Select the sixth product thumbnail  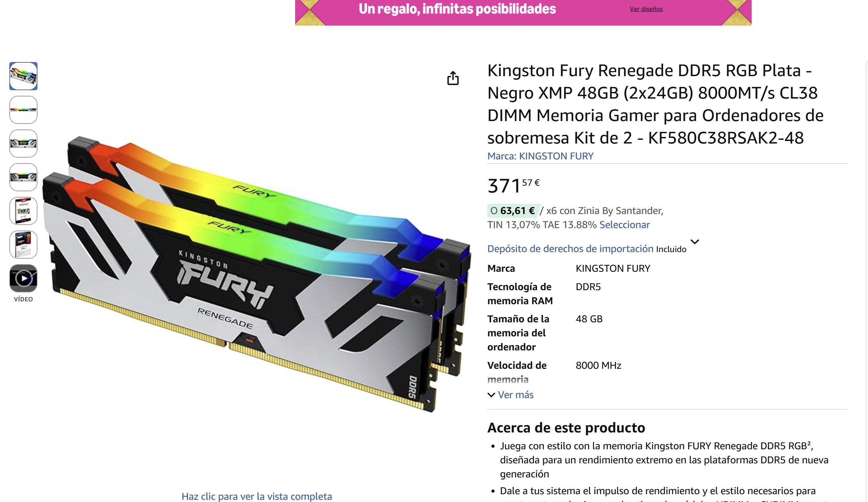coord(23,245)
